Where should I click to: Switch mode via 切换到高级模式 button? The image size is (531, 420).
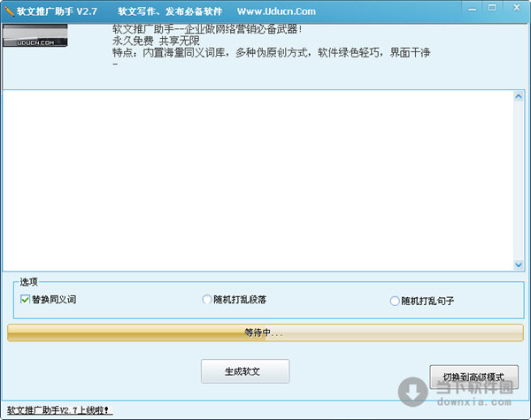(473, 377)
